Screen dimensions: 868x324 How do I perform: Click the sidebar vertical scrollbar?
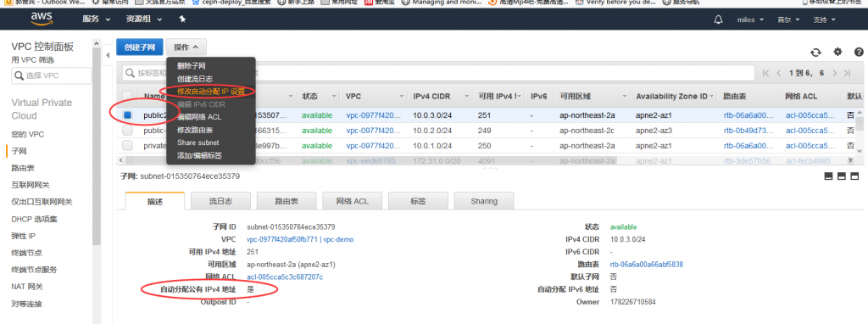click(x=97, y=147)
